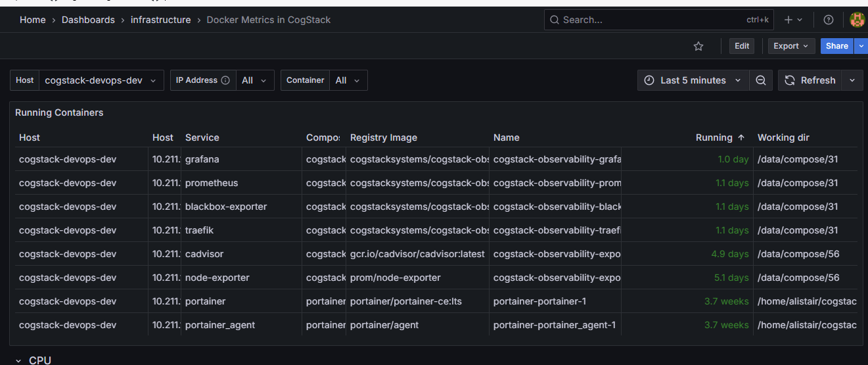
Task: Open the Container All dropdown
Action: [x=348, y=80]
